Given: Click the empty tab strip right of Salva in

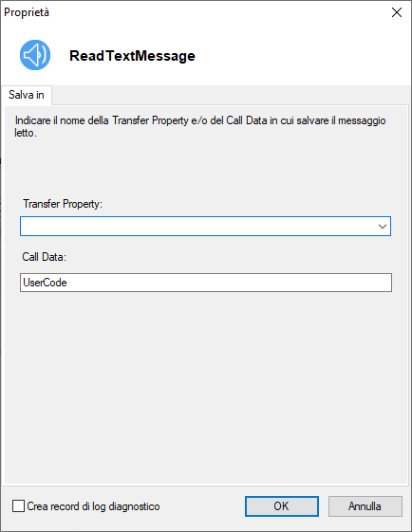Looking at the screenshot, I should [231, 95].
